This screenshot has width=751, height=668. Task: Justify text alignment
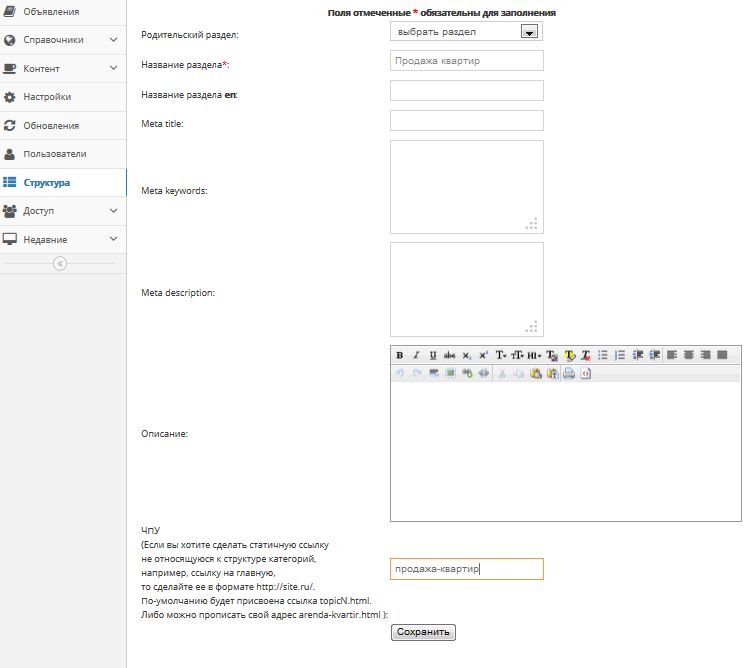pyautogui.click(x=722, y=355)
